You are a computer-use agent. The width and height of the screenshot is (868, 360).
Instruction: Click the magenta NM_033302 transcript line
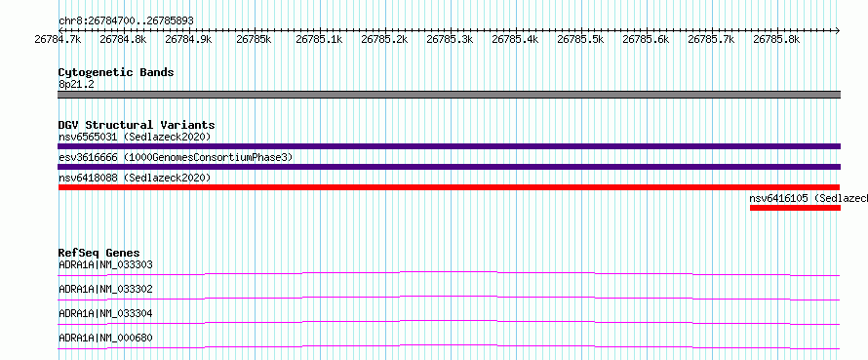449,296
